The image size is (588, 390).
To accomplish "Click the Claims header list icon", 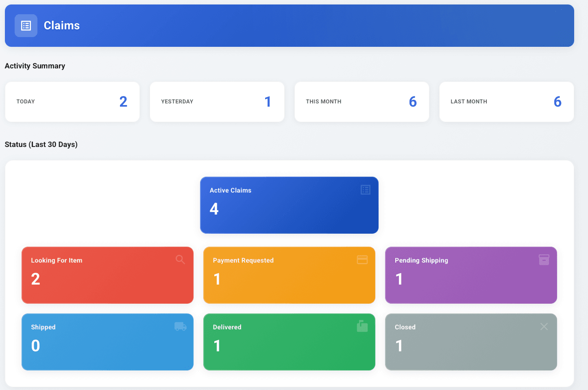I will click(26, 25).
